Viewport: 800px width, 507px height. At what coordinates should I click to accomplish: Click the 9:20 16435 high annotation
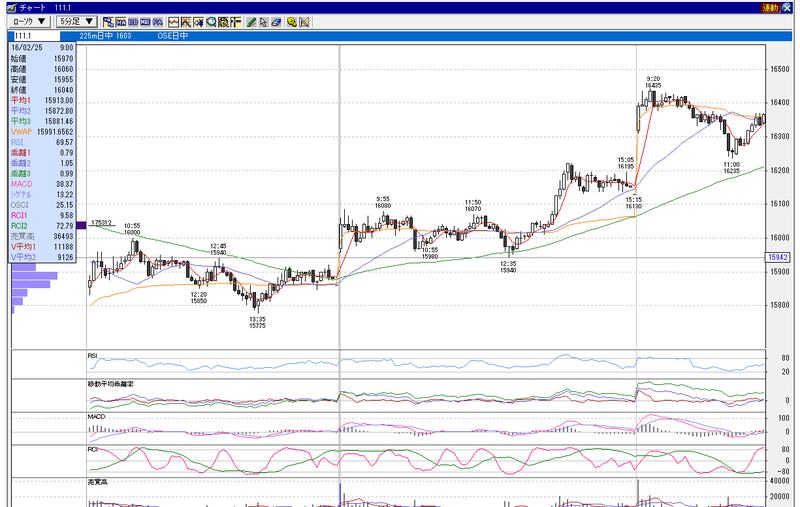point(653,82)
